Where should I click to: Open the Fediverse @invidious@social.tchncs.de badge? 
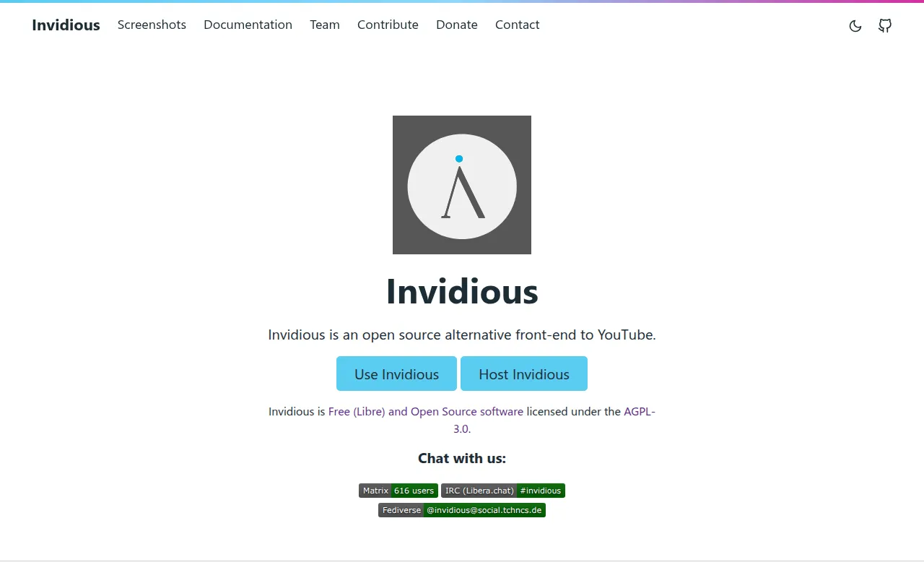462,510
